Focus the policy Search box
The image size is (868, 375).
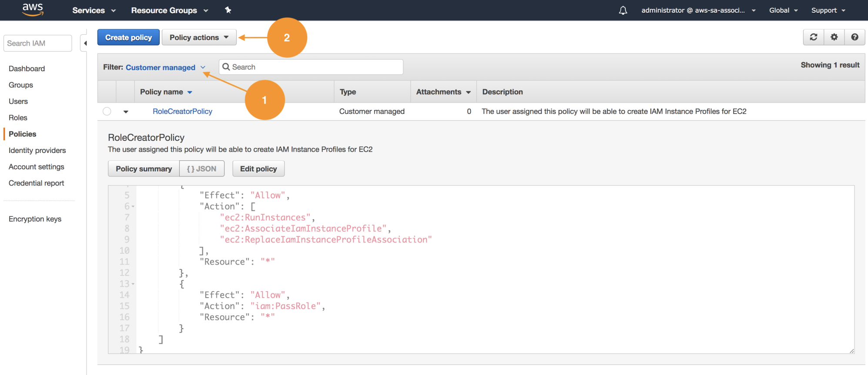coord(311,67)
